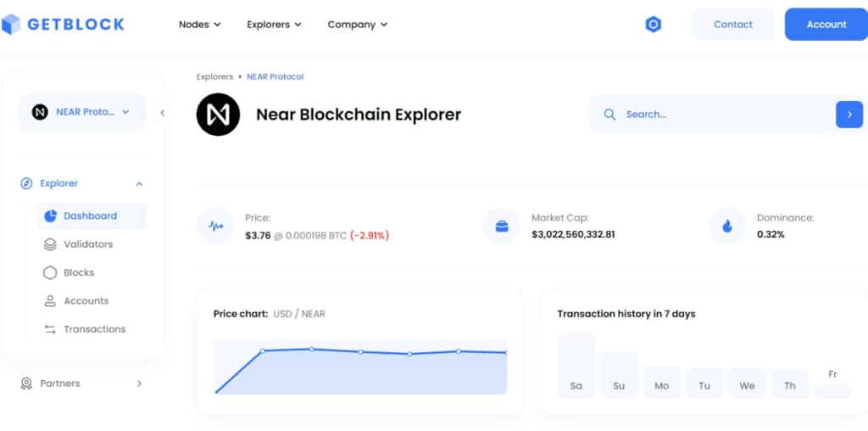The image size is (868, 431).
Task: Collapse the Explorer sidebar section
Action: click(x=139, y=184)
